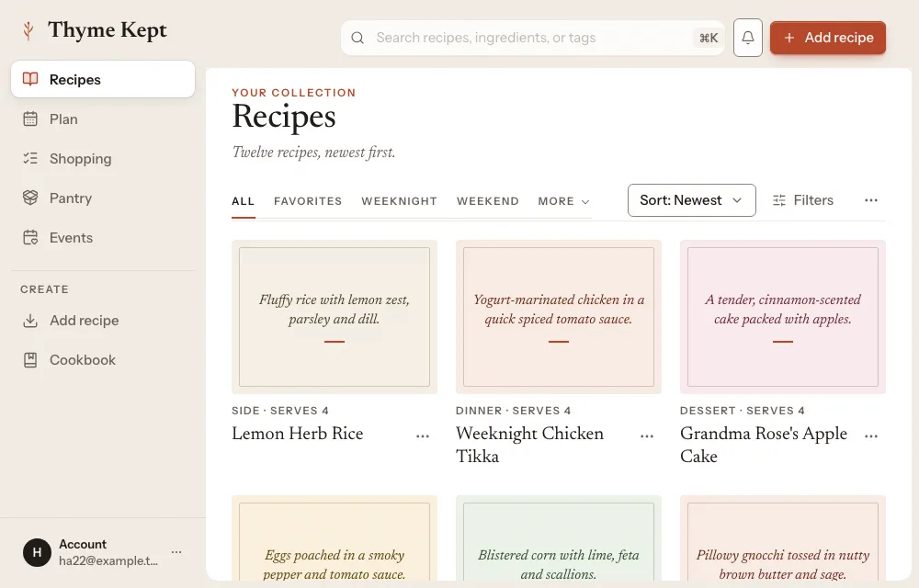Select the ALL tab
This screenshot has height=588, width=919.
pos(244,201)
